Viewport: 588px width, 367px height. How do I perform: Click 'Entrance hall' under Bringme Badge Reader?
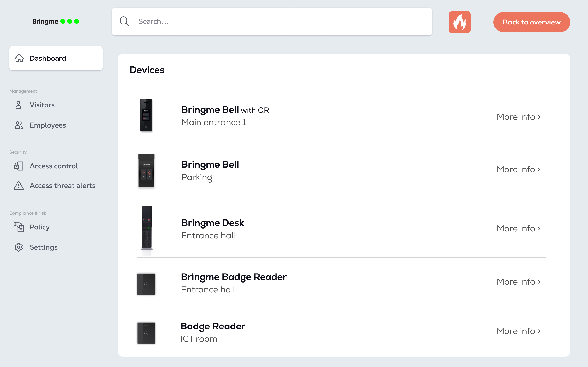tap(208, 290)
